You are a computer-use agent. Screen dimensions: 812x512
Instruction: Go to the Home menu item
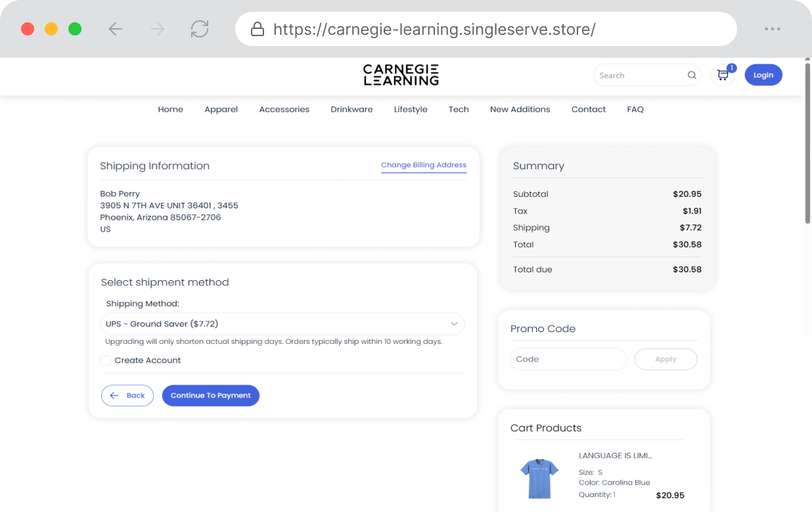[171, 110]
